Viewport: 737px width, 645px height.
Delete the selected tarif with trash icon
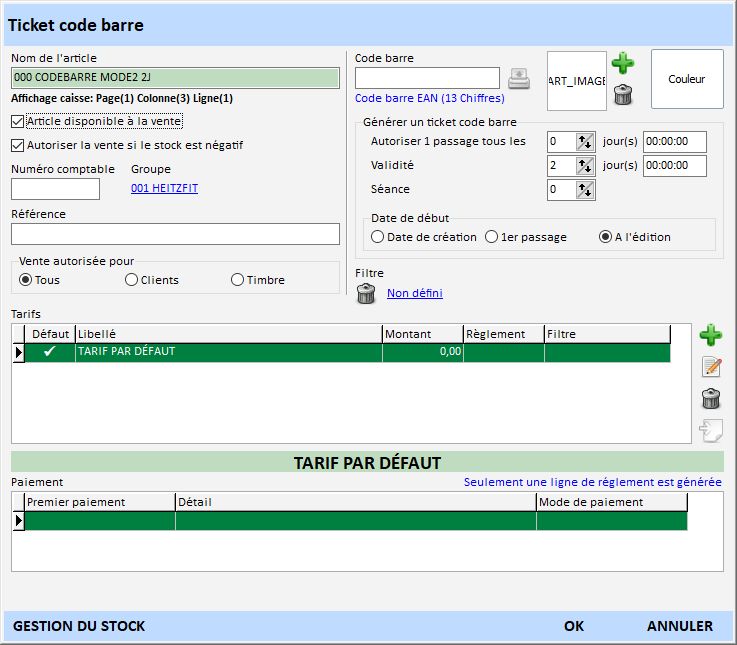(x=711, y=398)
